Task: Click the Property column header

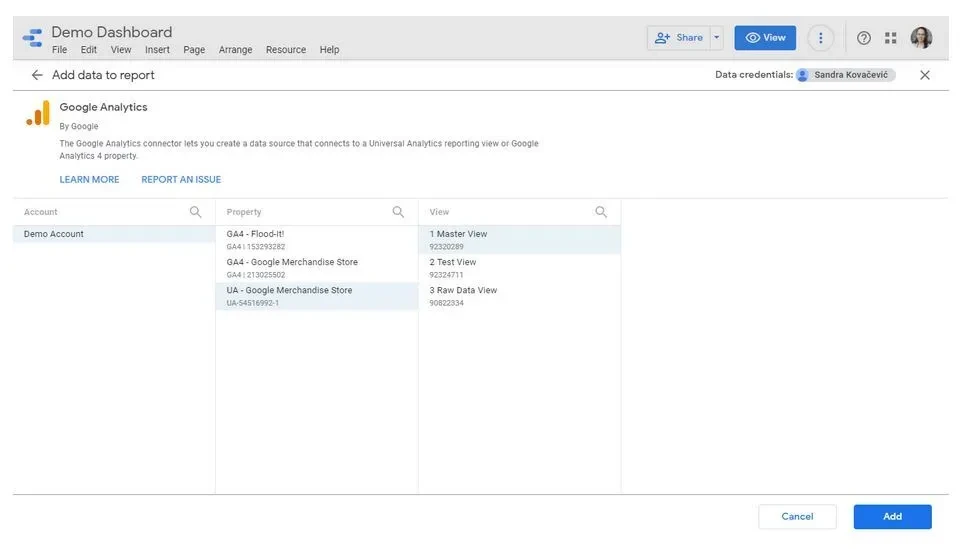Action: pyautogui.click(x=244, y=212)
